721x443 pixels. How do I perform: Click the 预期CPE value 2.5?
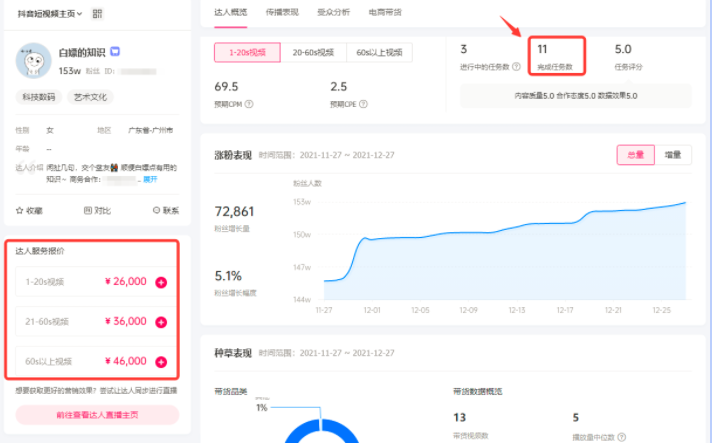(x=338, y=86)
